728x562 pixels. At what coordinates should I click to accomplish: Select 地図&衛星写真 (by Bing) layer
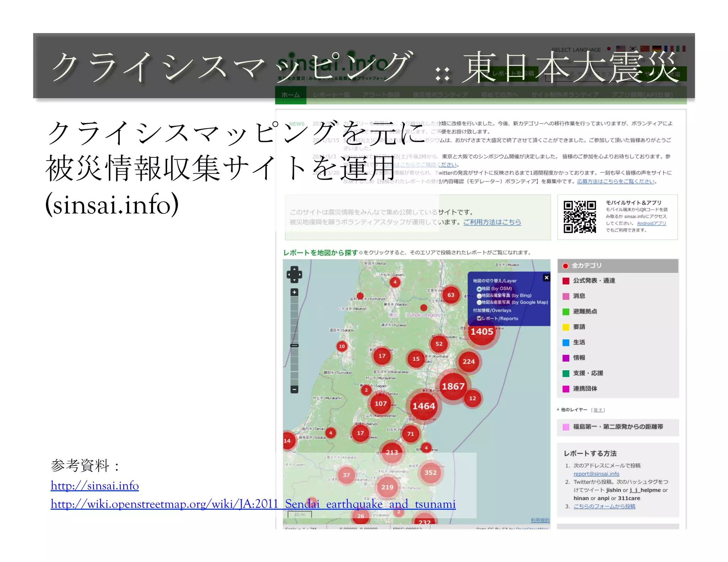click(504, 295)
